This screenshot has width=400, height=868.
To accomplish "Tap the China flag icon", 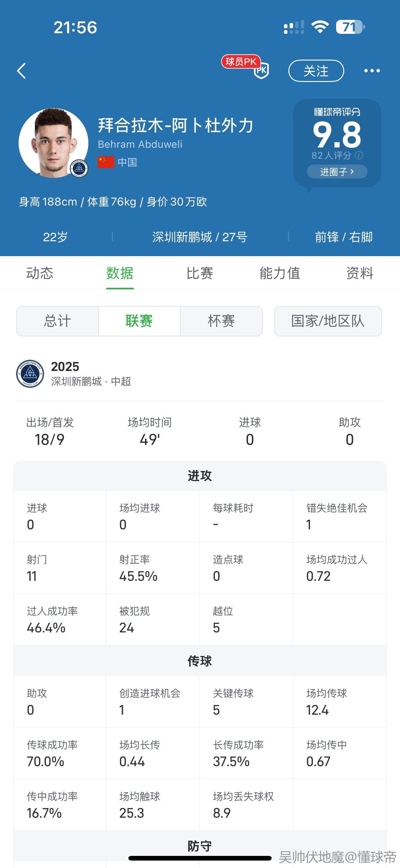I will [x=106, y=162].
